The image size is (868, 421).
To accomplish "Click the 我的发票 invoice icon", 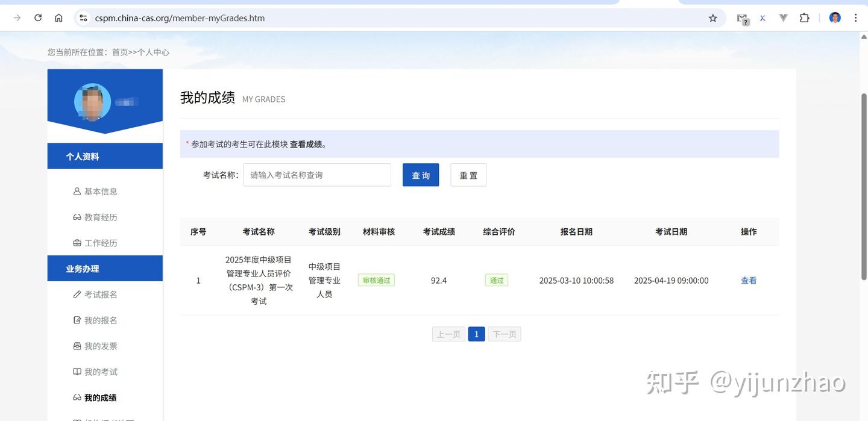I will click(x=76, y=346).
